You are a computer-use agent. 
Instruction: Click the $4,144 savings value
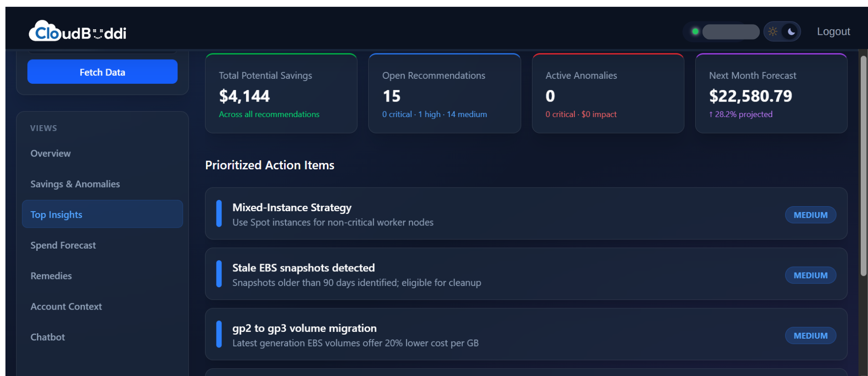point(244,96)
